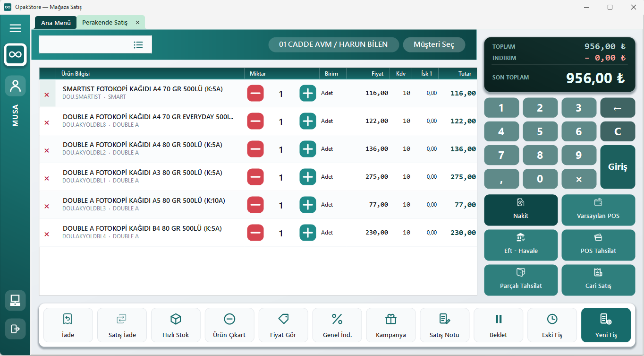The image size is (644, 356).
Task: Open the hamburger menu in sidebar
Action: point(15,28)
